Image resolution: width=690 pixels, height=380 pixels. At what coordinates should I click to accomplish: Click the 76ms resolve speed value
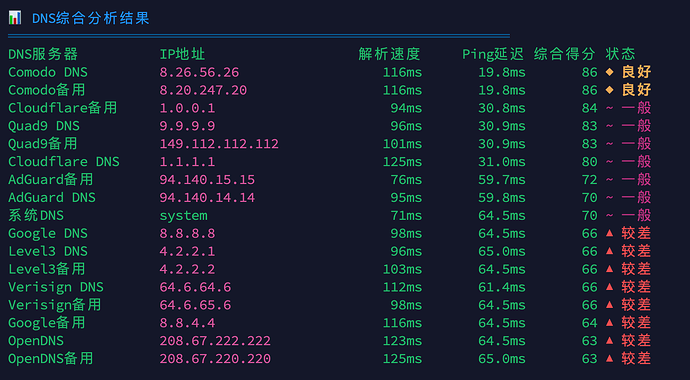406,179
